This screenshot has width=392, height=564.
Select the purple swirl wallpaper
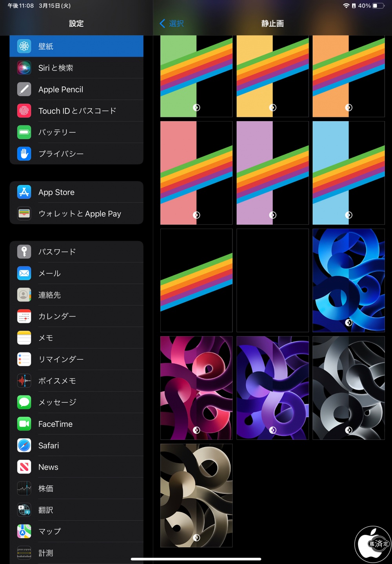pos(272,388)
